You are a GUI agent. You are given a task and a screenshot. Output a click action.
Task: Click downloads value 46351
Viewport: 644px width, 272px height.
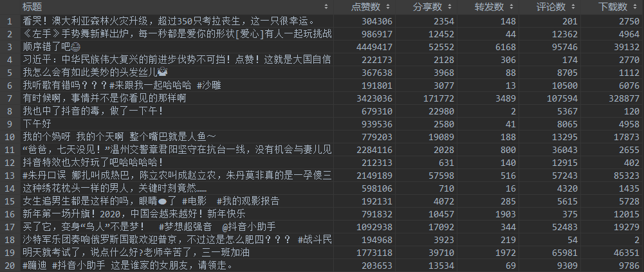coord(627,252)
